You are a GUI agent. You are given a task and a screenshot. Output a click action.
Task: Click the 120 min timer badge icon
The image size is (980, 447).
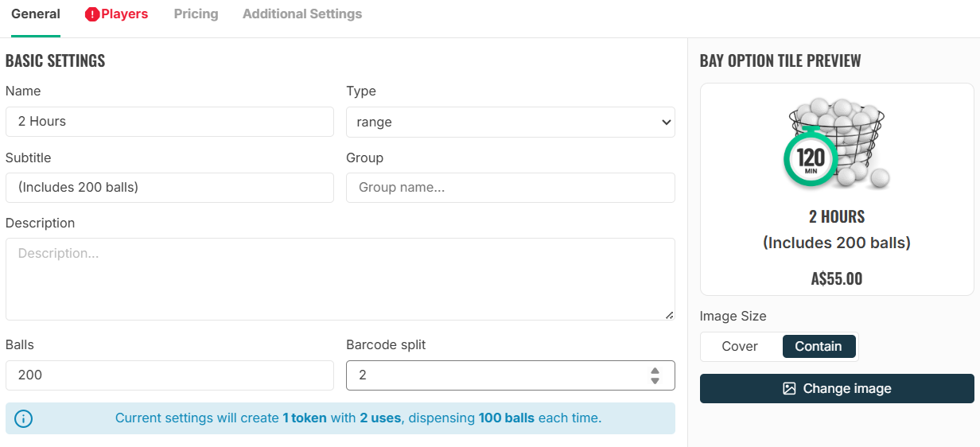pyautogui.click(x=811, y=157)
